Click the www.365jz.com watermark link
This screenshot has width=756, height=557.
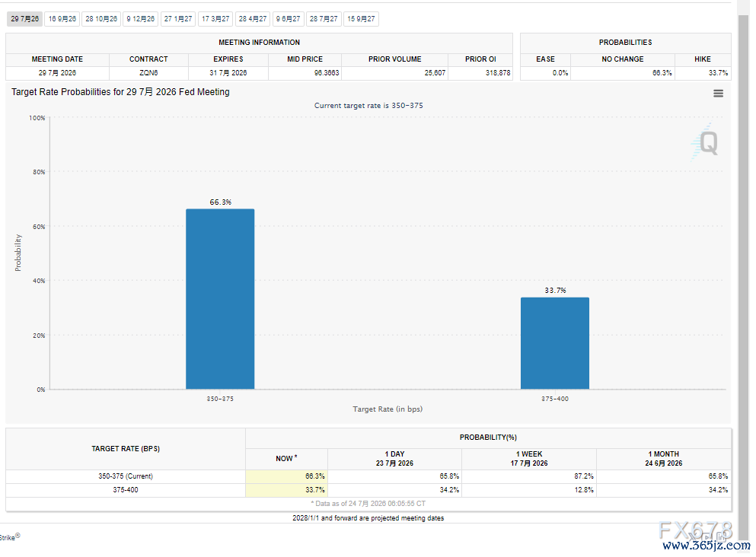coord(707,546)
